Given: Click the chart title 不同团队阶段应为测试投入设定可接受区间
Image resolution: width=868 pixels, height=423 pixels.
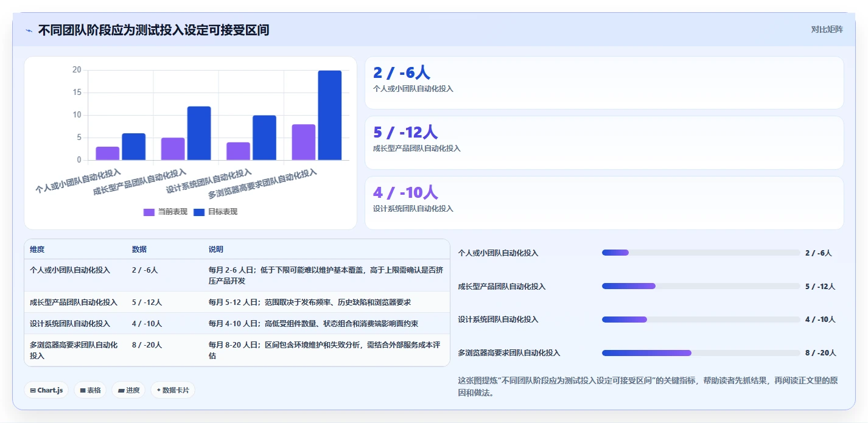Looking at the screenshot, I should click(153, 30).
